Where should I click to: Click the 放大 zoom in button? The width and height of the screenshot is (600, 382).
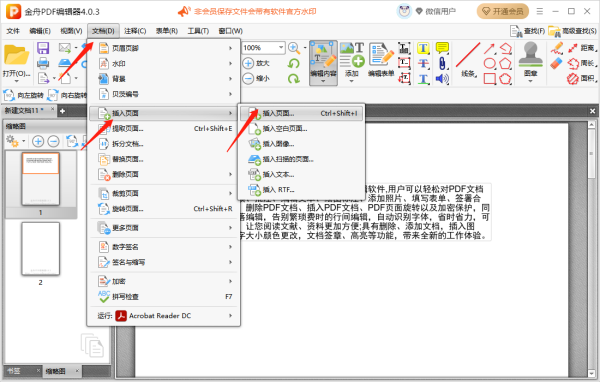coord(256,63)
